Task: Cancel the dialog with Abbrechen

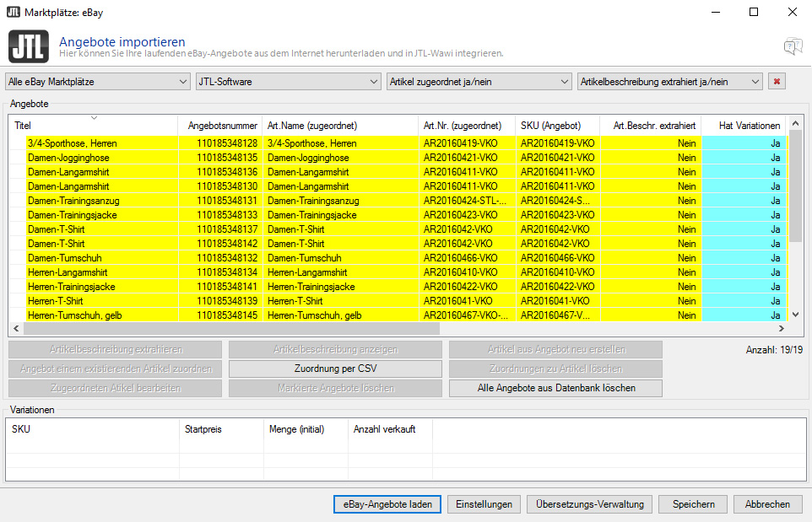Action: click(x=766, y=503)
